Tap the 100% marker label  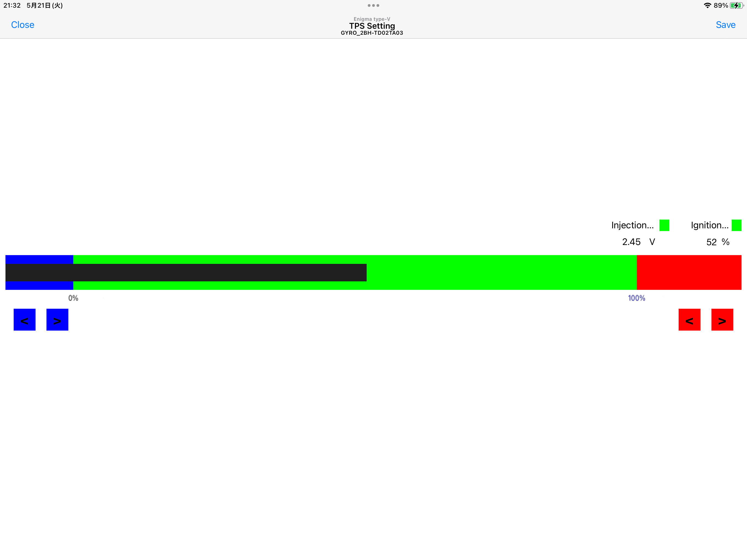click(636, 298)
